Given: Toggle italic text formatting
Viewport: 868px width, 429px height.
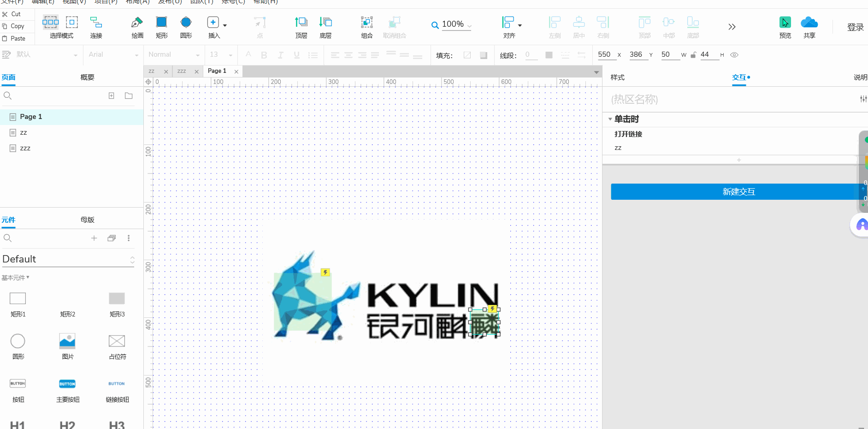Looking at the screenshot, I should (x=280, y=55).
